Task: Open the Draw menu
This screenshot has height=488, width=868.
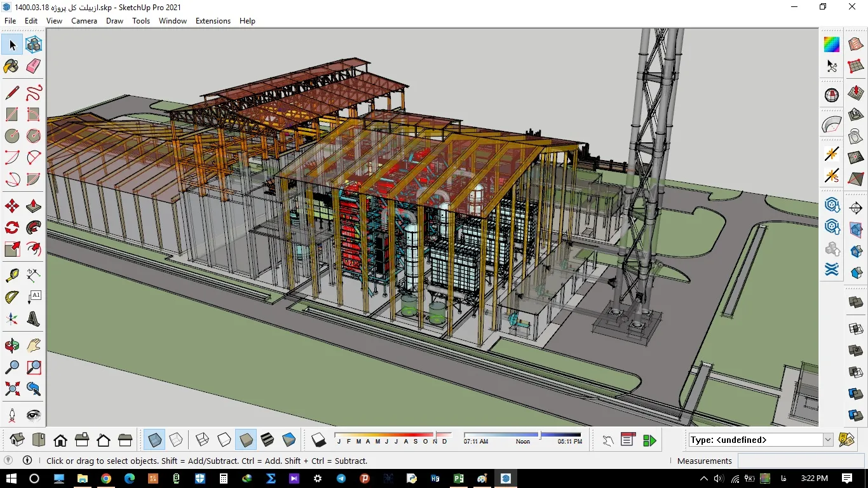Action: pos(114,21)
